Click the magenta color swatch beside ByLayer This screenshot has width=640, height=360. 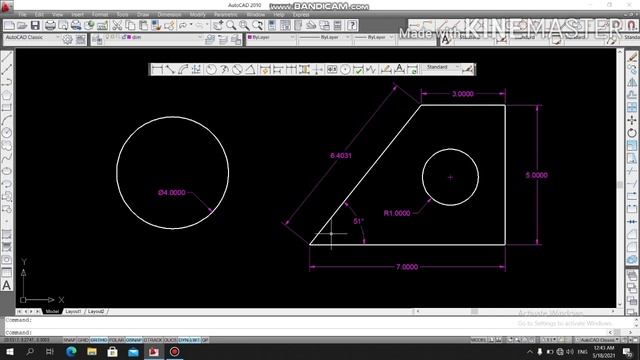click(250, 37)
